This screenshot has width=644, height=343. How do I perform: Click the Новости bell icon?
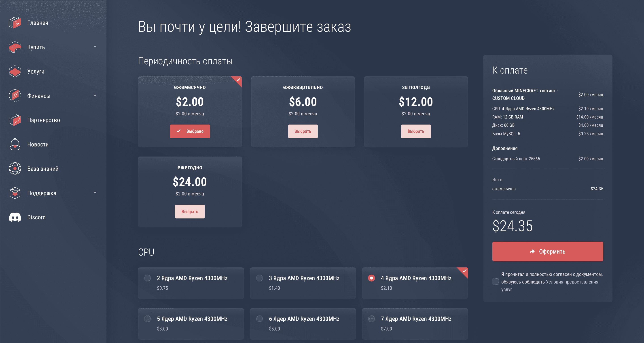pos(15,144)
